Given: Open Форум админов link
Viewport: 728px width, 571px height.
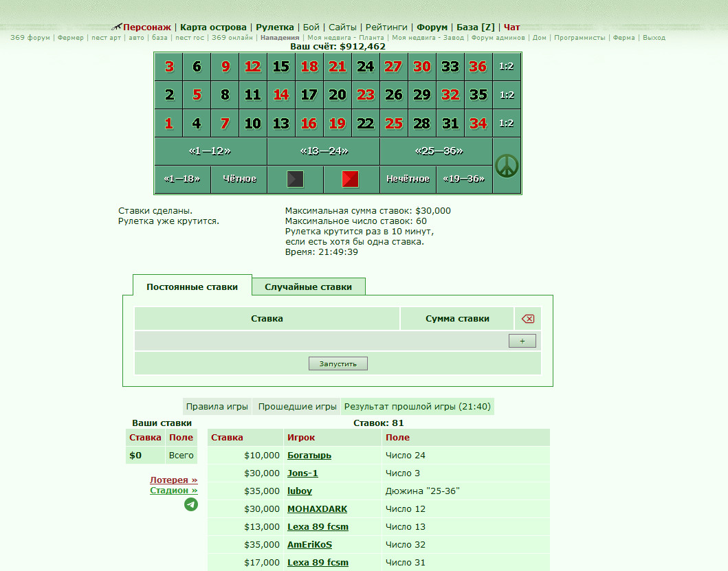Looking at the screenshot, I should pyautogui.click(x=498, y=38).
